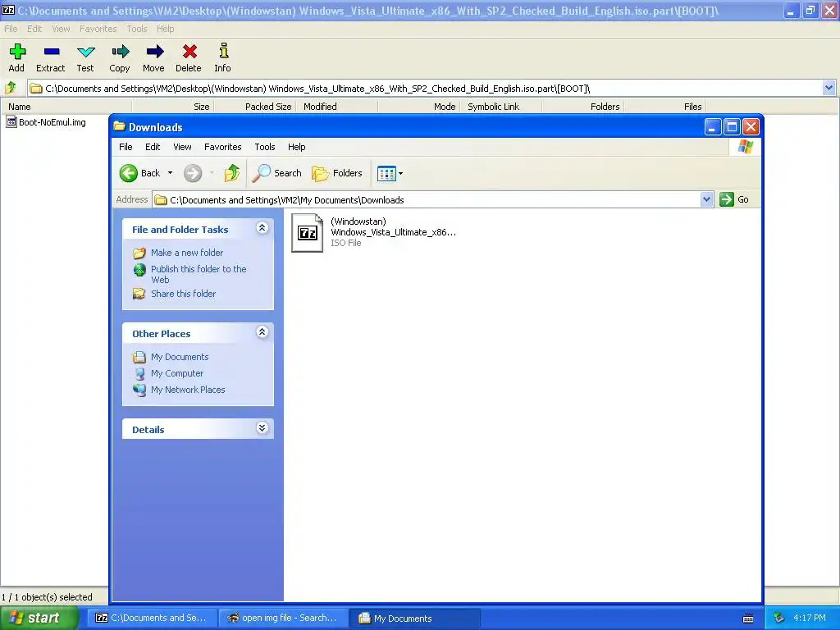Collapse the Other Places panel
Viewport: 840px width, 630px height.
click(x=262, y=332)
